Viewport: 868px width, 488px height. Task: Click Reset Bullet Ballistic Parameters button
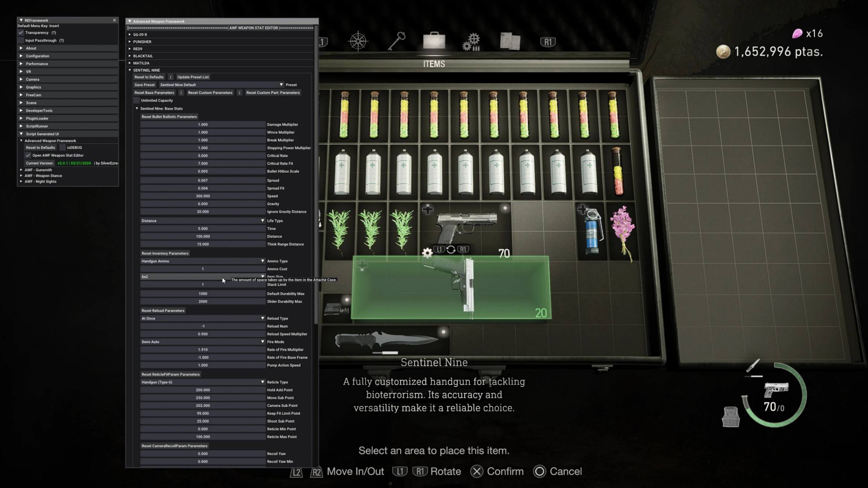click(x=169, y=117)
